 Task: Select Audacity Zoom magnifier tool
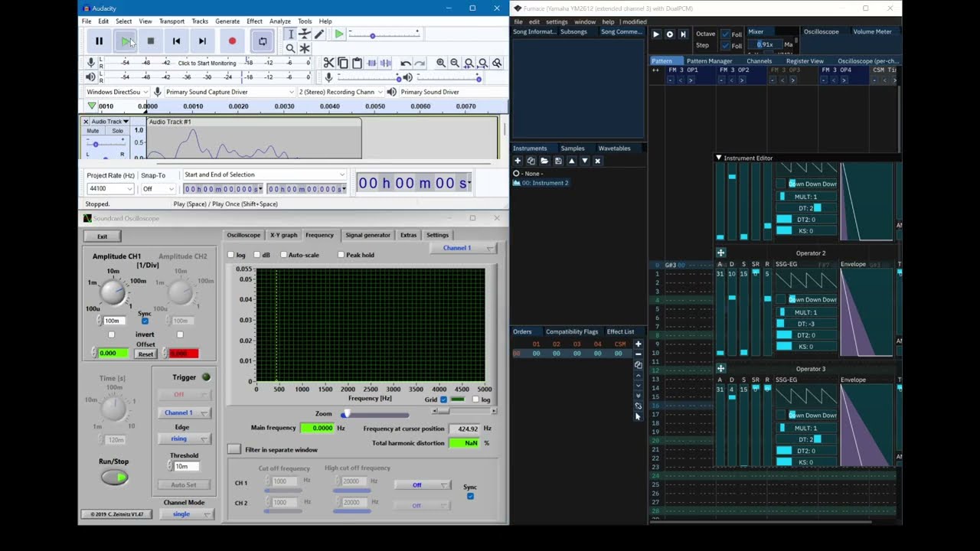290,48
